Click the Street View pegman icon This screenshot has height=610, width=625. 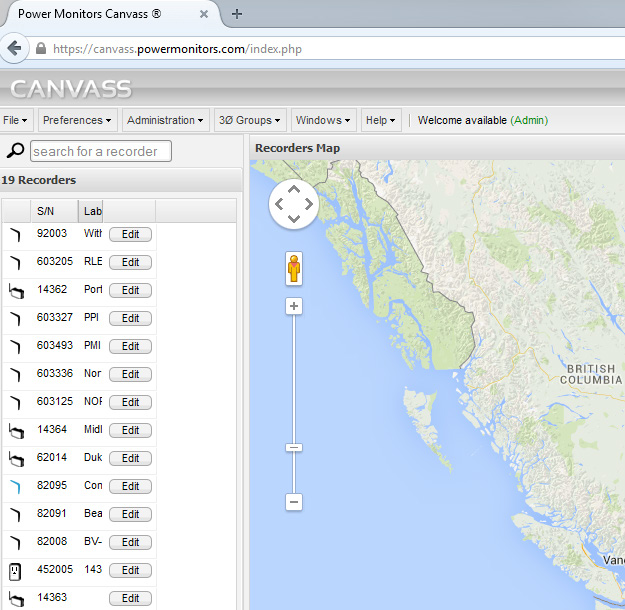coord(294,269)
